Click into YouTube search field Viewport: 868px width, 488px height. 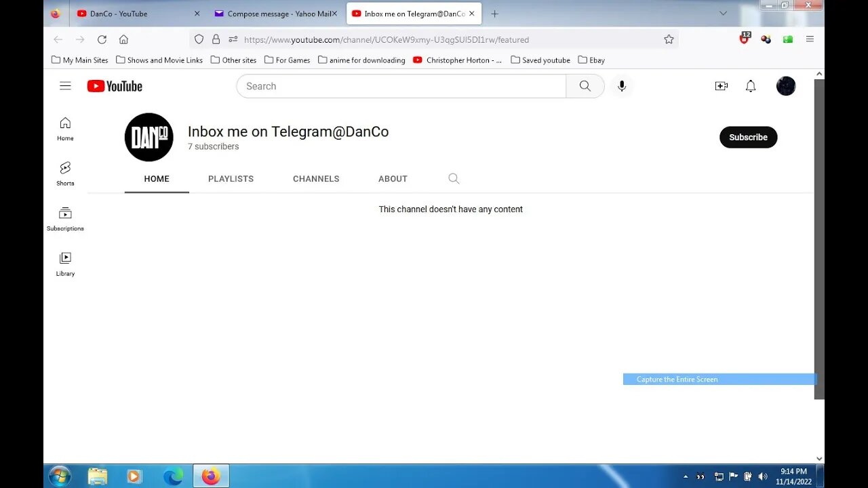(x=401, y=86)
